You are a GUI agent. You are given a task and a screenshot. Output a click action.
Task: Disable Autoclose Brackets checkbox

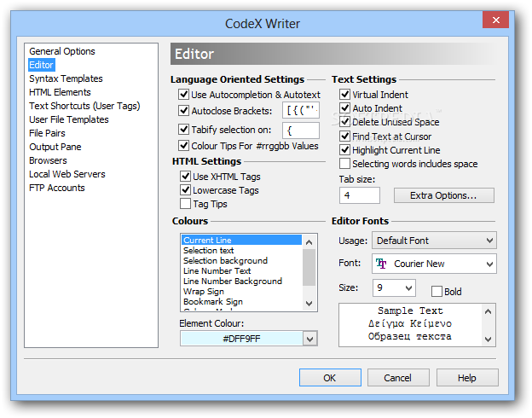183,110
